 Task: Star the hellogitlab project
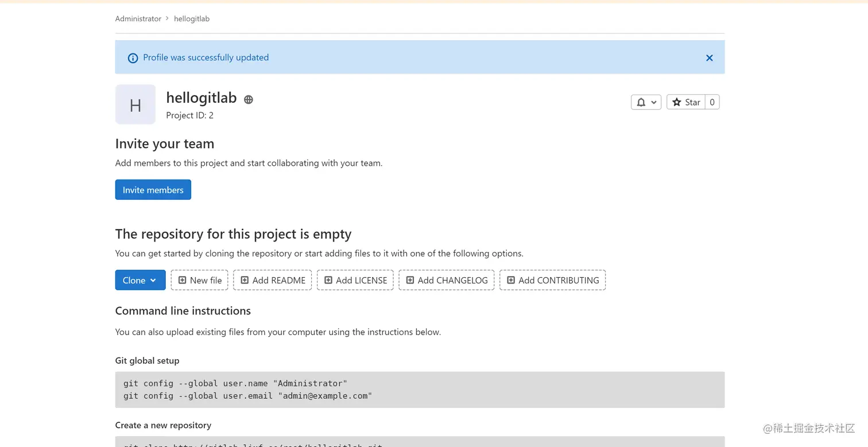(x=686, y=102)
